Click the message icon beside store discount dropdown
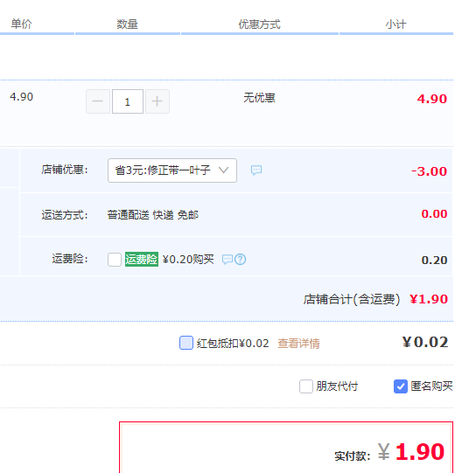 click(x=256, y=170)
